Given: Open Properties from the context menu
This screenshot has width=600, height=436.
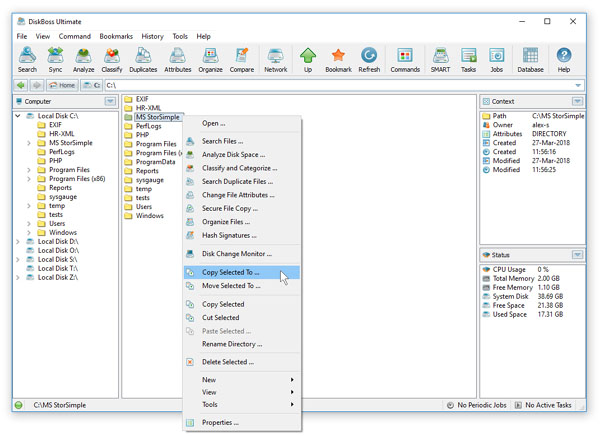Looking at the screenshot, I should click(x=242, y=422).
